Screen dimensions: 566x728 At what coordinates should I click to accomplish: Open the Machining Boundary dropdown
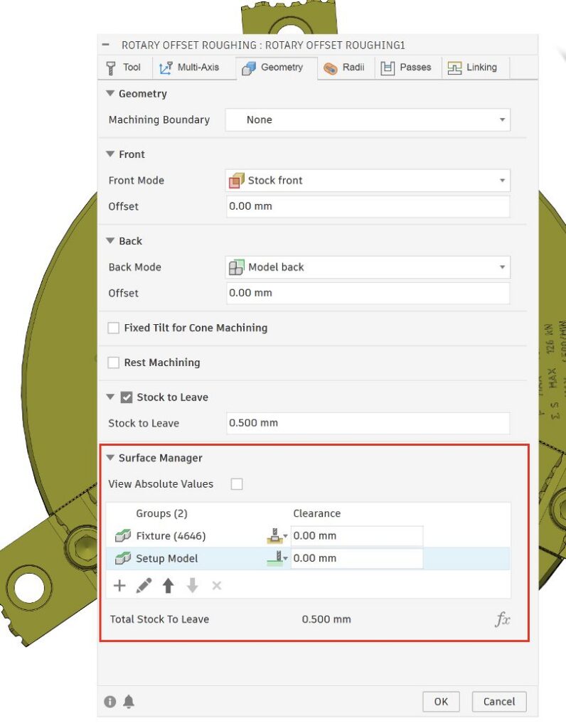(x=368, y=119)
